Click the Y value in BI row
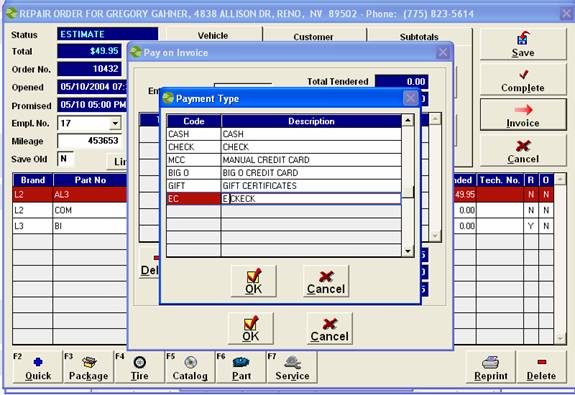 531,226
